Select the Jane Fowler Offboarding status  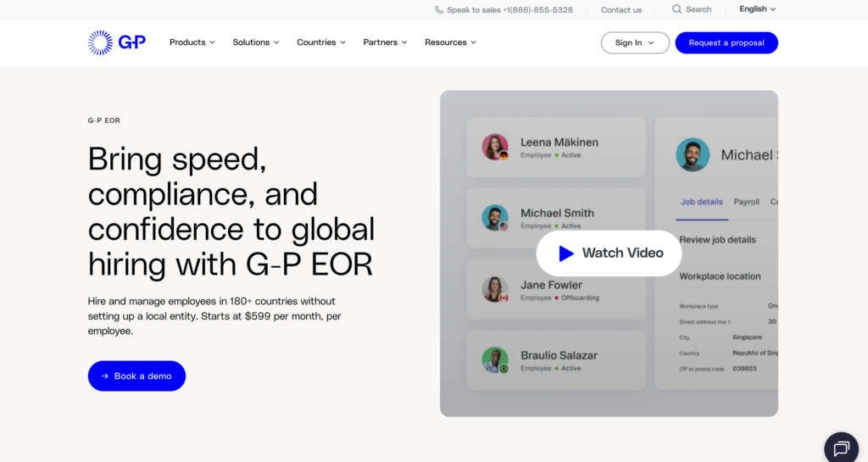point(580,298)
